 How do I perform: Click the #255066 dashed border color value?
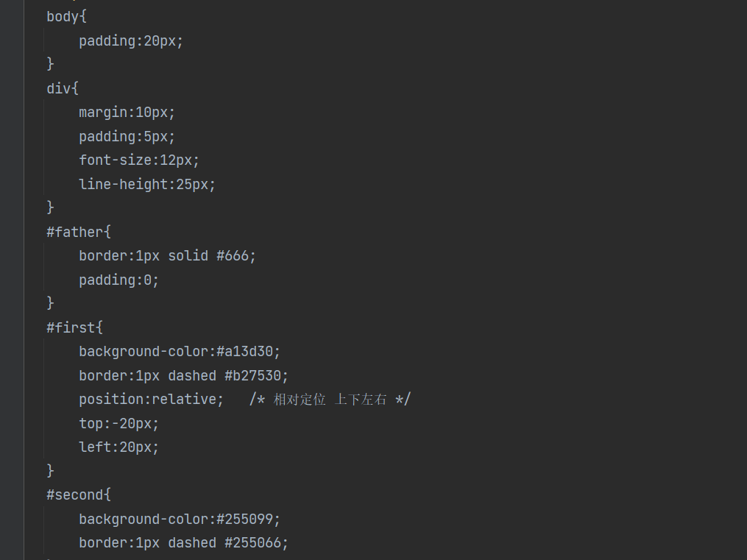point(255,543)
